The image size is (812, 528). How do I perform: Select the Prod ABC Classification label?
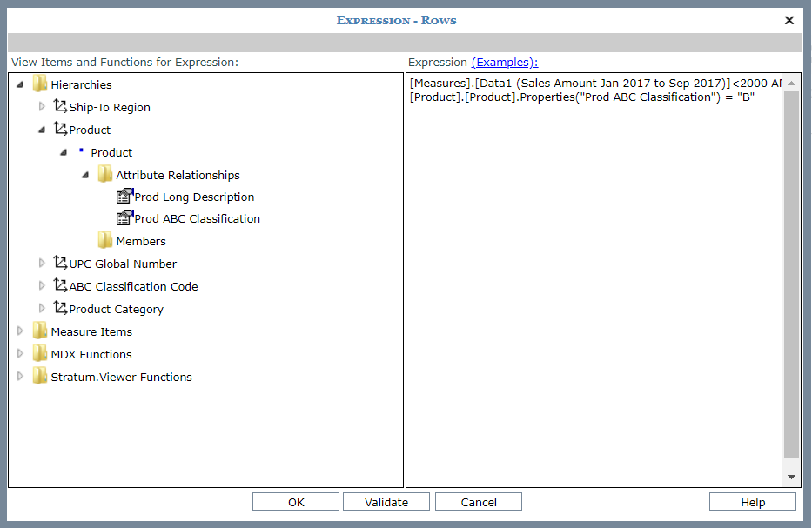(x=197, y=218)
